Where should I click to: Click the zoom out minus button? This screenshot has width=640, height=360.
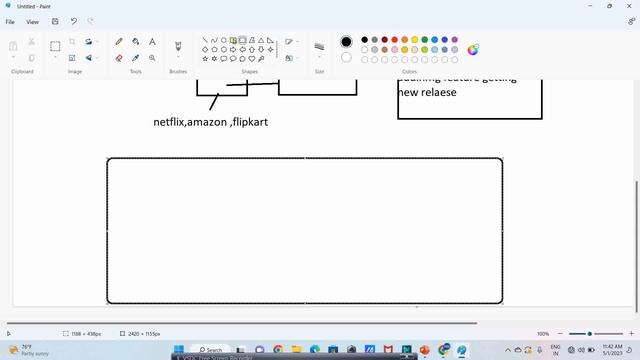[x=560, y=333]
